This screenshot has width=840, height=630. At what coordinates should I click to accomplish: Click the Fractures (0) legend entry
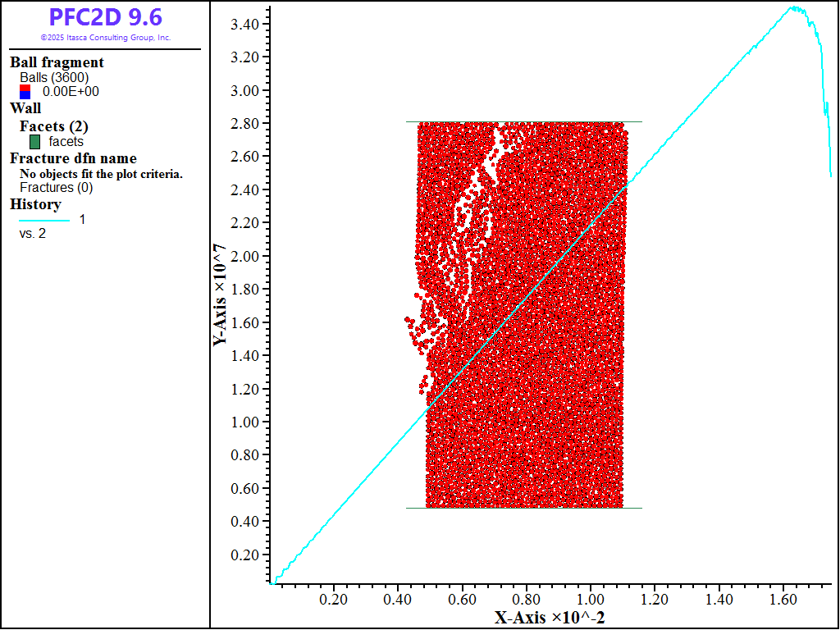point(56,188)
